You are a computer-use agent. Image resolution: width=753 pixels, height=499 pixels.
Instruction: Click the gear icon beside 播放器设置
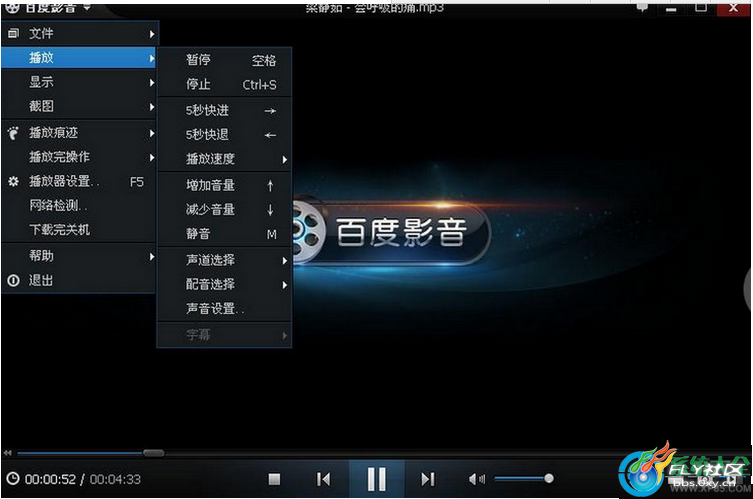(13, 182)
